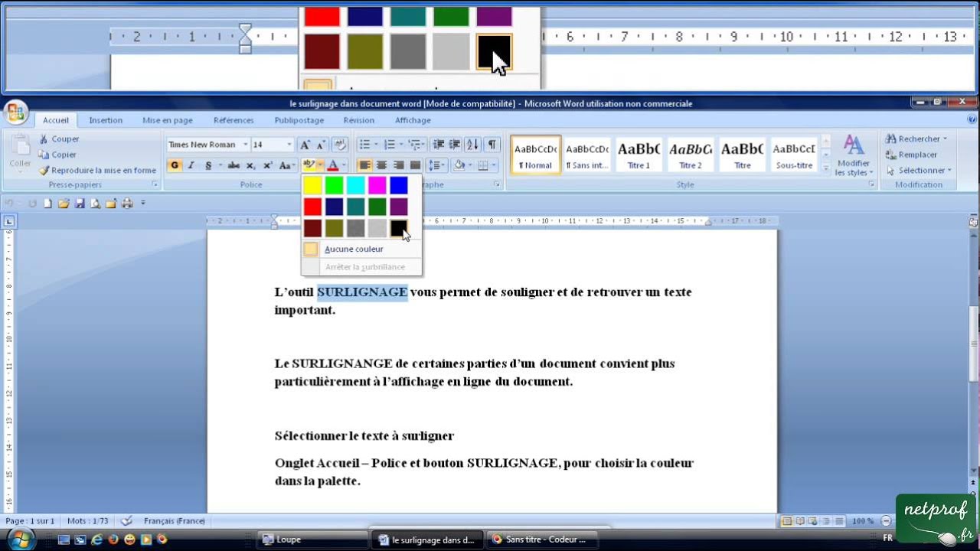Open the font color dropdown arrow

(x=344, y=165)
